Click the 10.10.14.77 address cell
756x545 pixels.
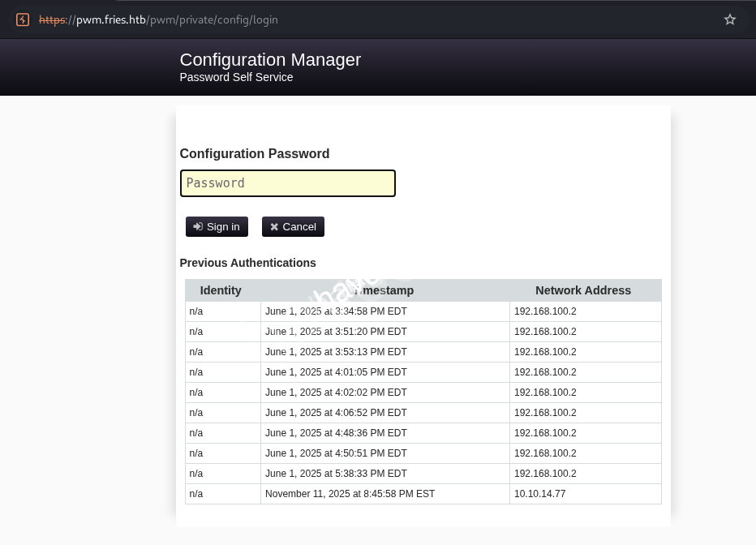pyautogui.click(x=539, y=494)
